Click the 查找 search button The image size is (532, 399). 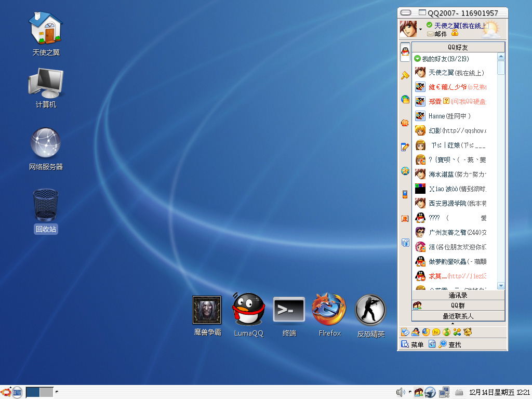(x=450, y=344)
